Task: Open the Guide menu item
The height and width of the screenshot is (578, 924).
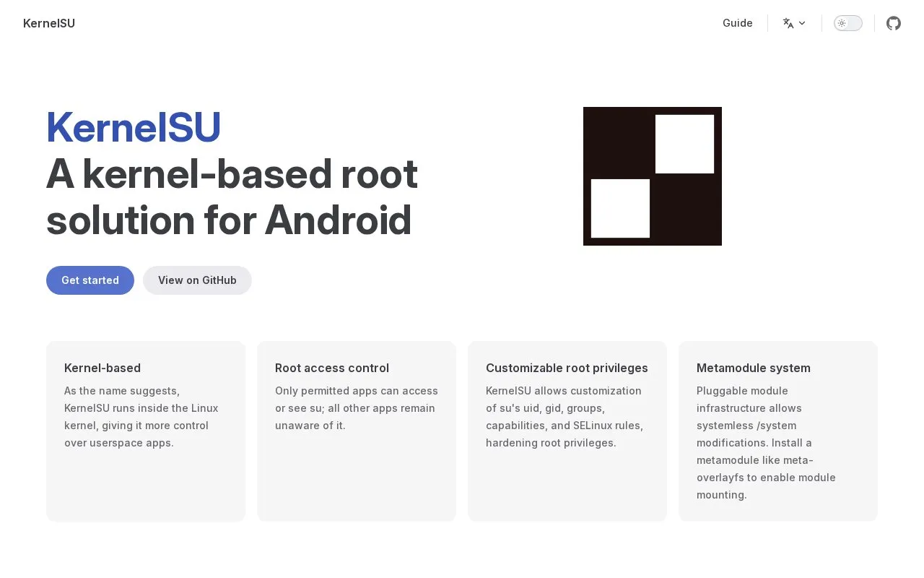Action: [738, 23]
